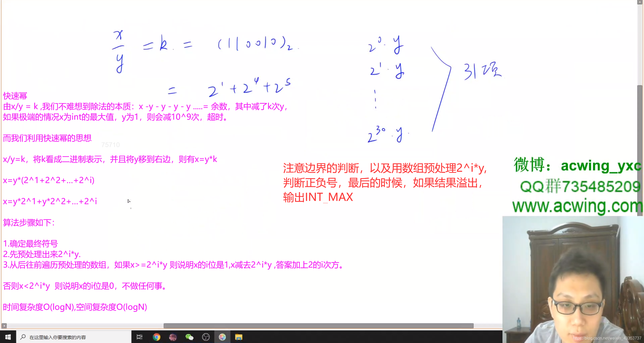This screenshot has height=343, width=644.
Task: Click the presenter webcam video thumbnail
Action: 573,277
